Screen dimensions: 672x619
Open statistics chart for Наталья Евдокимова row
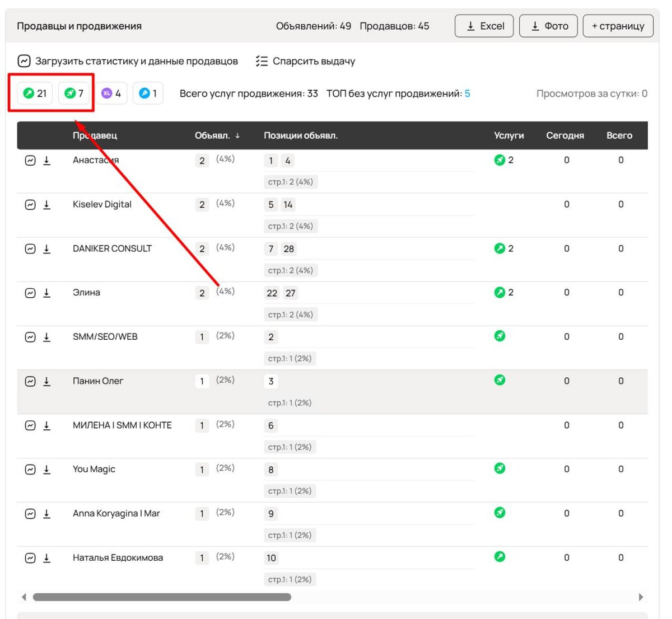click(30, 559)
